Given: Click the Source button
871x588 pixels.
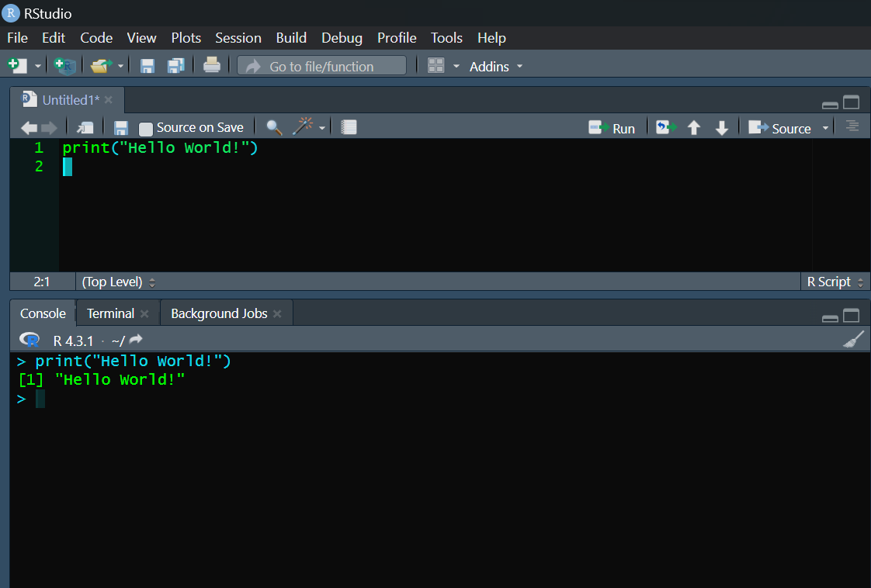Looking at the screenshot, I should (779, 128).
